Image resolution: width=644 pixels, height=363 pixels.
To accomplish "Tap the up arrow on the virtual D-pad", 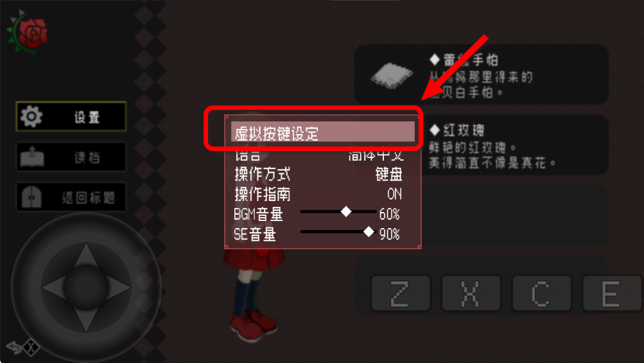I will (x=86, y=255).
